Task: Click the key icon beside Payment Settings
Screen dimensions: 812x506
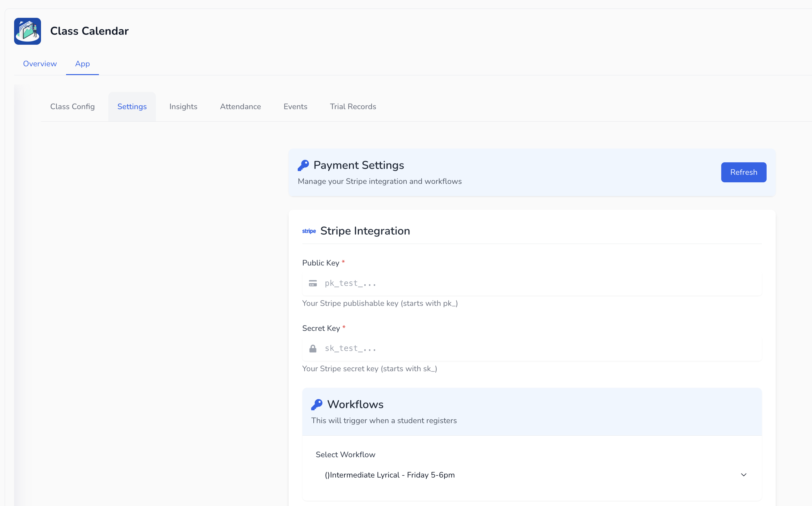Action: coord(303,165)
